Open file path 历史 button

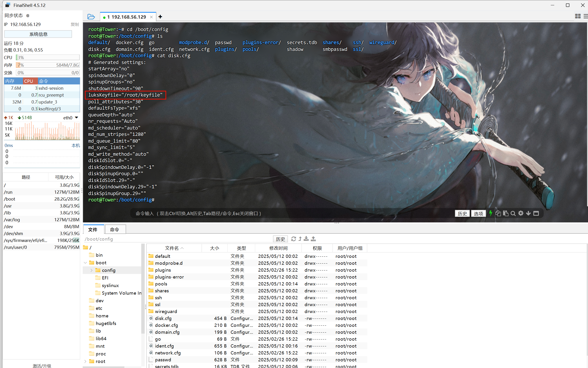(280, 239)
